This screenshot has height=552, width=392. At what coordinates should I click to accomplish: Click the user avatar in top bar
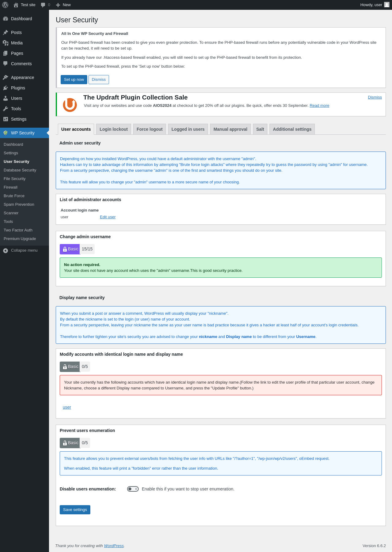coord(387,5)
